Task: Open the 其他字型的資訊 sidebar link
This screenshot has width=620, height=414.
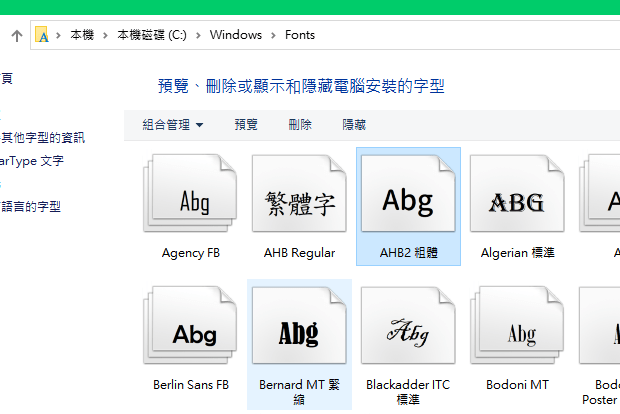Action: pos(43,138)
